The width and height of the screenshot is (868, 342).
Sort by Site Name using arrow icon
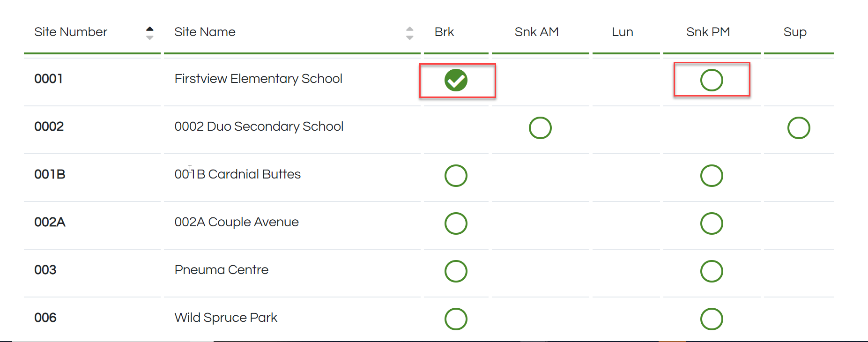pos(409,33)
